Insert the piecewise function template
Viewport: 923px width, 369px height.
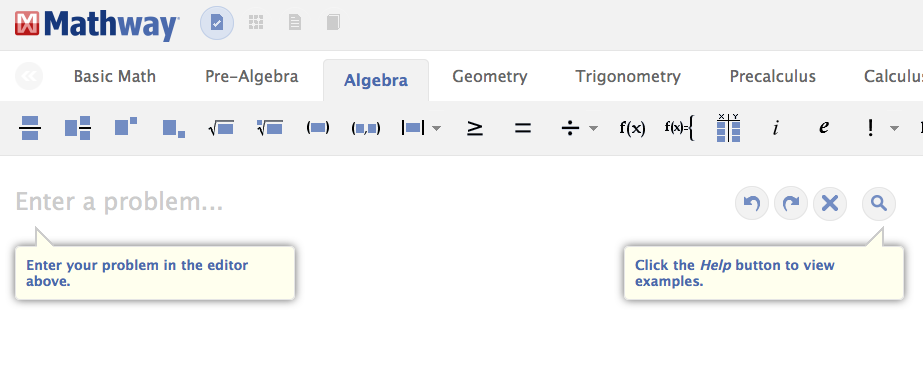[680, 128]
